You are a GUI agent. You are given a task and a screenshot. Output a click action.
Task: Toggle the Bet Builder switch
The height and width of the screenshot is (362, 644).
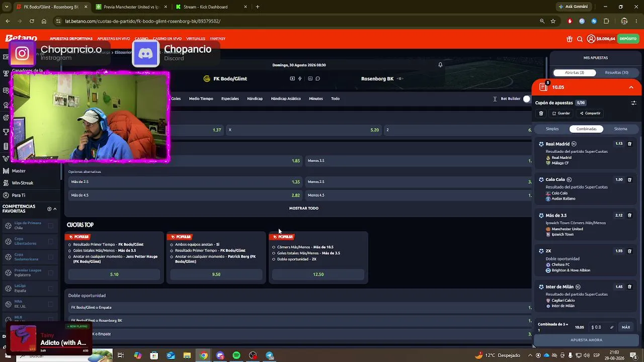(x=527, y=99)
